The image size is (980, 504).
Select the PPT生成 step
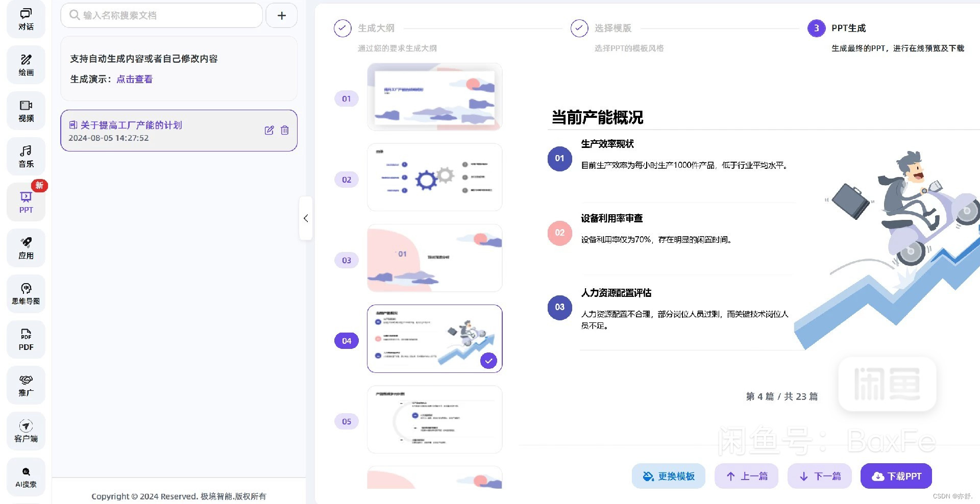tap(848, 28)
